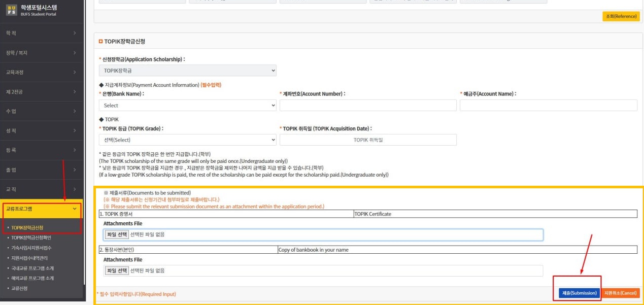Open the TOPIK Grade dropdown
Image resolution: width=644 pixels, height=305 pixels.
(187, 140)
